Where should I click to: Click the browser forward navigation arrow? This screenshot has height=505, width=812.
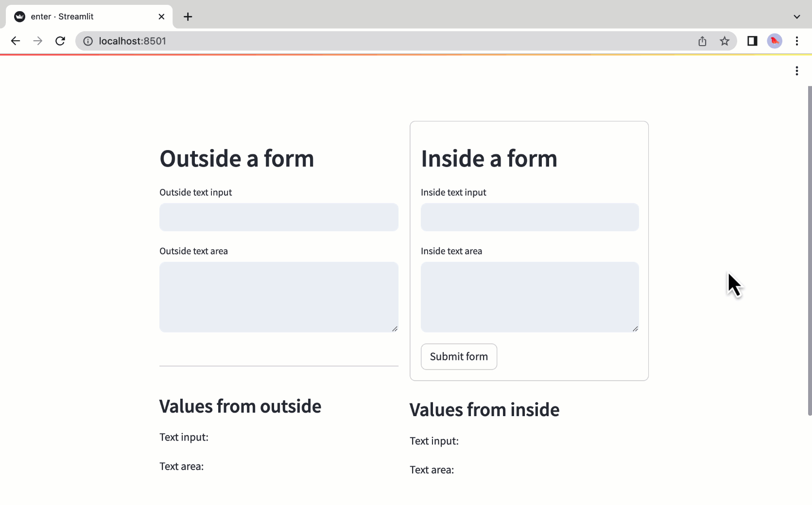pos(37,41)
